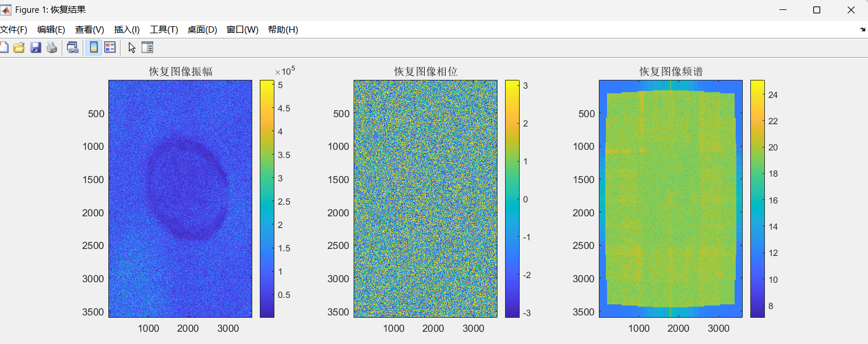Minimize the figure window
The height and width of the screenshot is (344, 868).
783,10
